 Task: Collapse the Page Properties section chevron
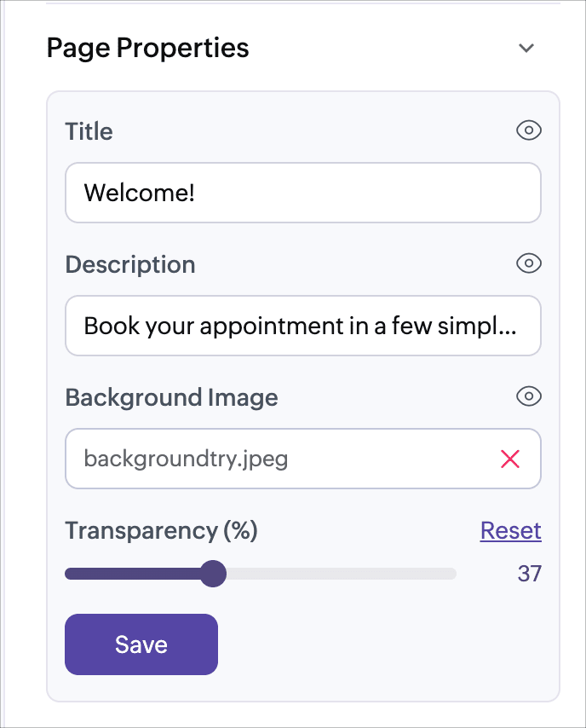(526, 48)
